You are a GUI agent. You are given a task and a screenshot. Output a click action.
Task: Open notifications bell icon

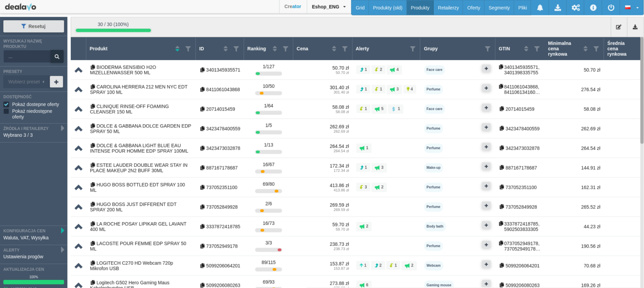click(x=540, y=7)
